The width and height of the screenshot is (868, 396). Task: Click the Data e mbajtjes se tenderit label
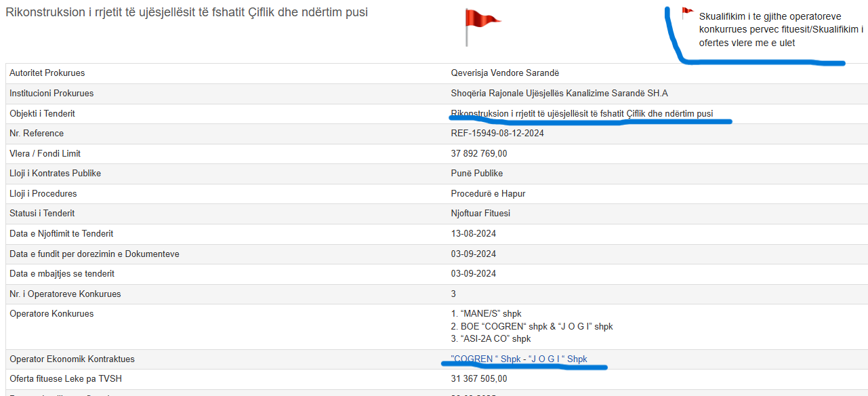(62, 274)
